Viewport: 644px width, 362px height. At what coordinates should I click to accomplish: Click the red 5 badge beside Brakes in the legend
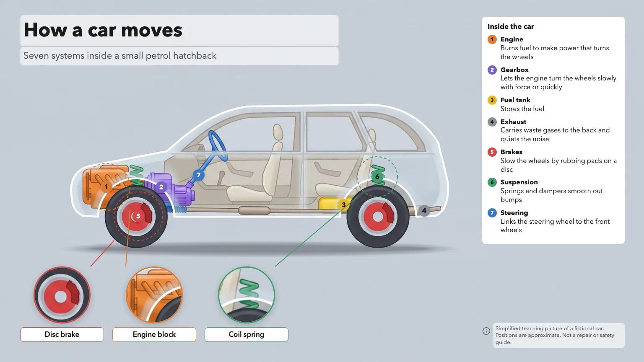[492, 152]
